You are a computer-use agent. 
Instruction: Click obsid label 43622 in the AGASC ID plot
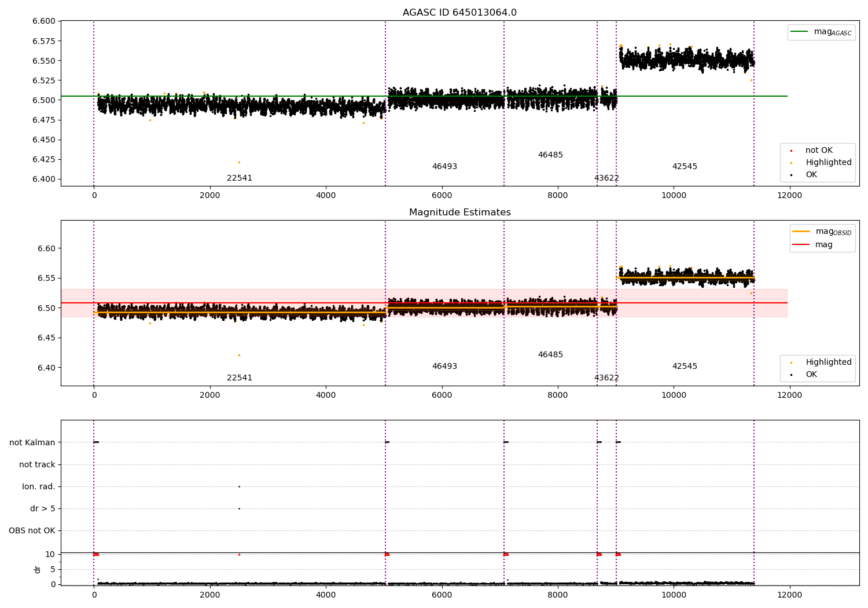click(606, 178)
